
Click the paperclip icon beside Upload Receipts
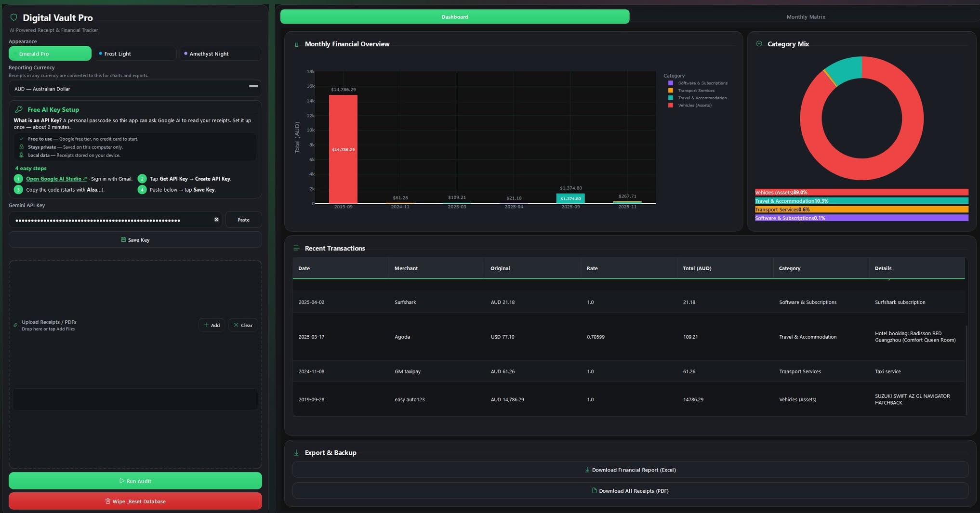click(15, 325)
